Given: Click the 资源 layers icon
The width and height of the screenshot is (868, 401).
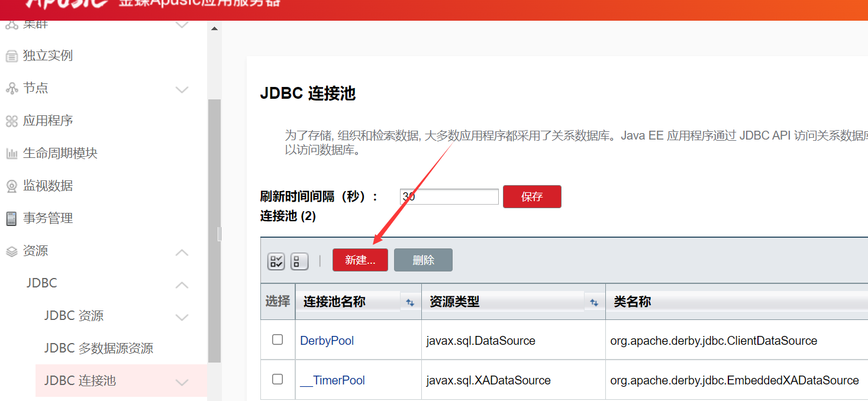Looking at the screenshot, I should click(x=12, y=251).
